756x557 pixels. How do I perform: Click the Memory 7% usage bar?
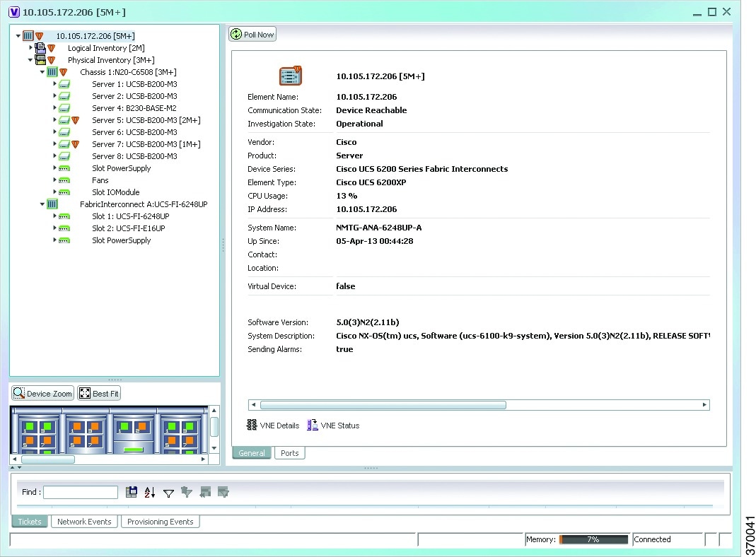coord(593,539)
